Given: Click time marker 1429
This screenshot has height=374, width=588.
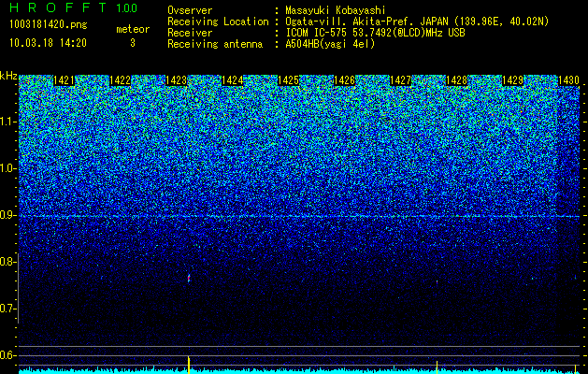Looking at the screenshot, I should pos(512,80).
